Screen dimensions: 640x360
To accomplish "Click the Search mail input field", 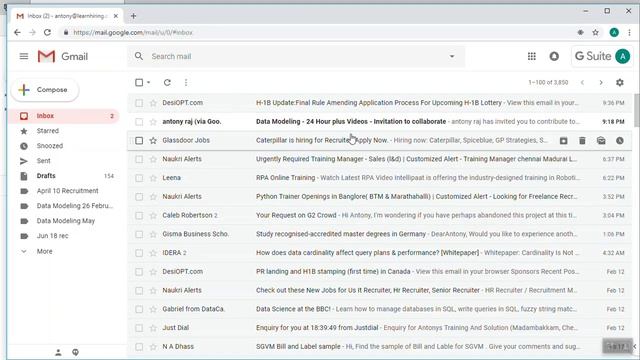I will 296,56.
